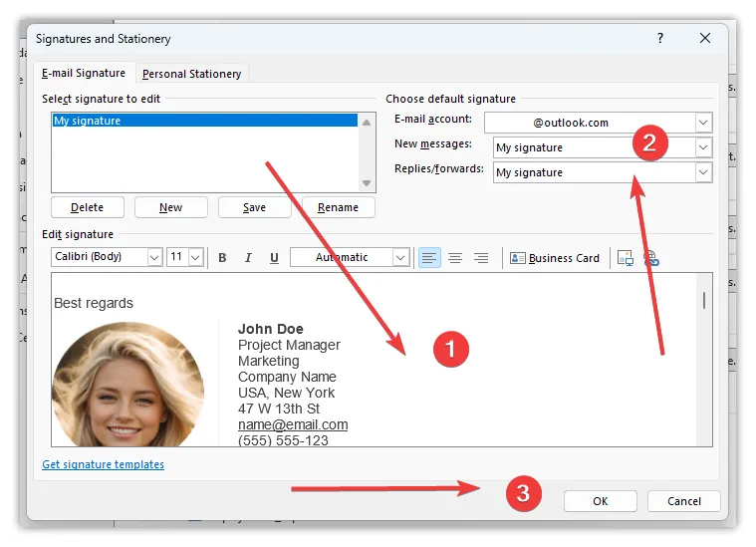Image resolution: width=756 pixels, height=547 pixels.
Task: Center the signature text
Action: pos(455,258)
